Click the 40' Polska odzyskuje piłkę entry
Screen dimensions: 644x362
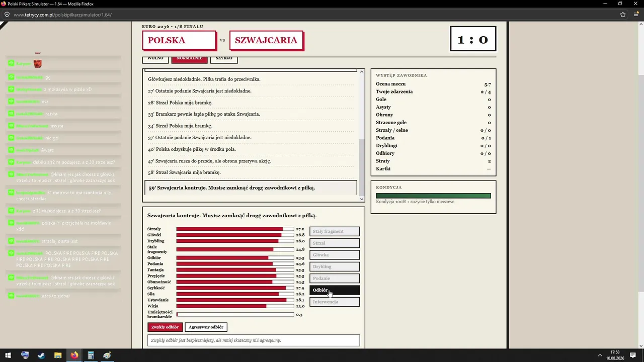click(x=251, y=149)
